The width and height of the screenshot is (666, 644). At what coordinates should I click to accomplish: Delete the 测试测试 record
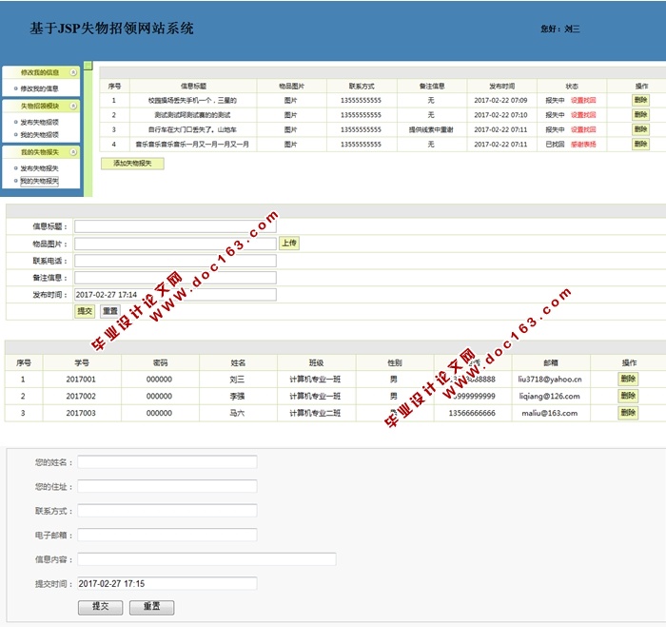click(x=640, y=115)
